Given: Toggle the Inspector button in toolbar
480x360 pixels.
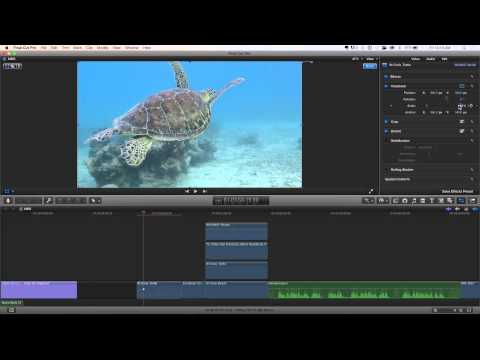Looking at the screenshot, I should coord(461,200).
